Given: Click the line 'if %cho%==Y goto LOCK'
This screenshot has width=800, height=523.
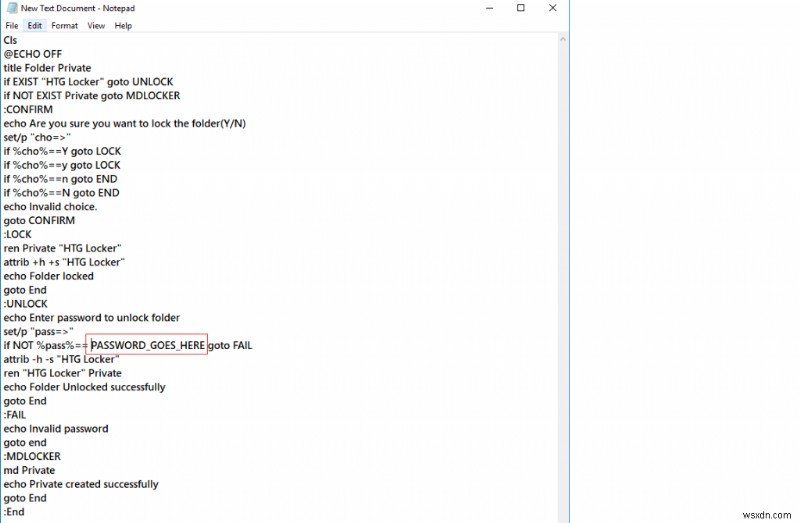Looking at the screenshot, I should coord(62,151).
